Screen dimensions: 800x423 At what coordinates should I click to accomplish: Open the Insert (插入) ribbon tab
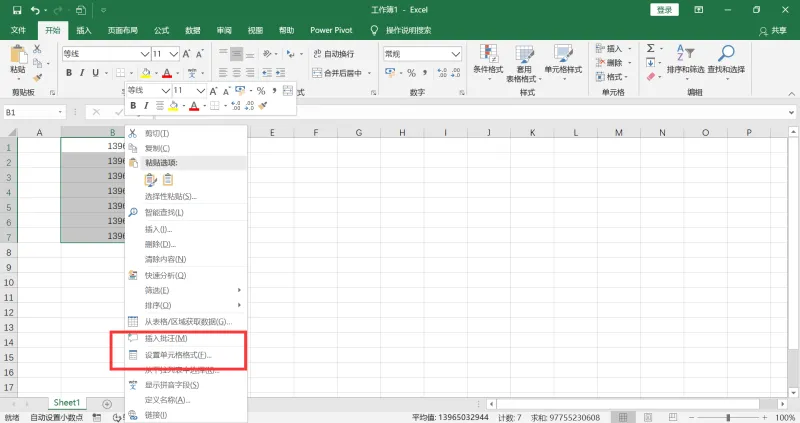tap(84, 30)
